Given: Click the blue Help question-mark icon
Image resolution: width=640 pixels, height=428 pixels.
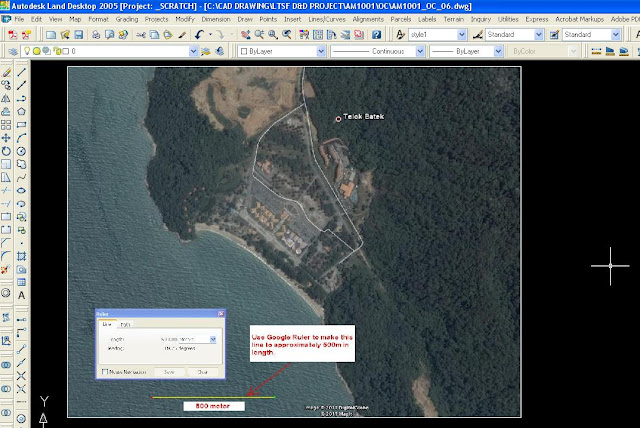Looking at the screenshot, I should click(x=376, y=35).
